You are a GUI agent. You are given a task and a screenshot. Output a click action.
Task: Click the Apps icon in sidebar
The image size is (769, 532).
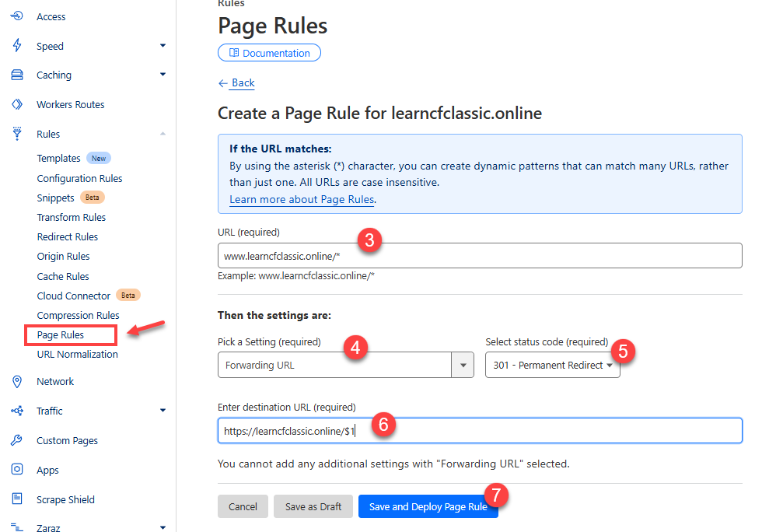pyautogui.click(x=17, y=469)
